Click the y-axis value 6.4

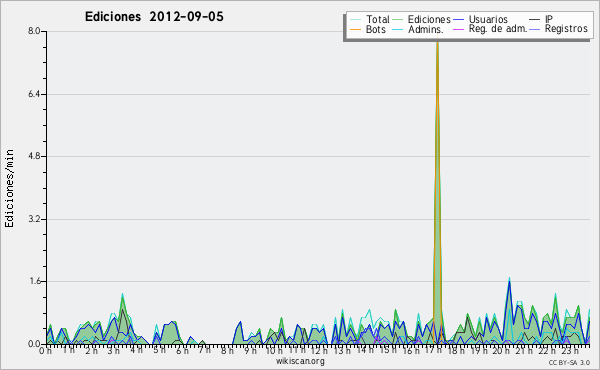(x=34, y=94)
